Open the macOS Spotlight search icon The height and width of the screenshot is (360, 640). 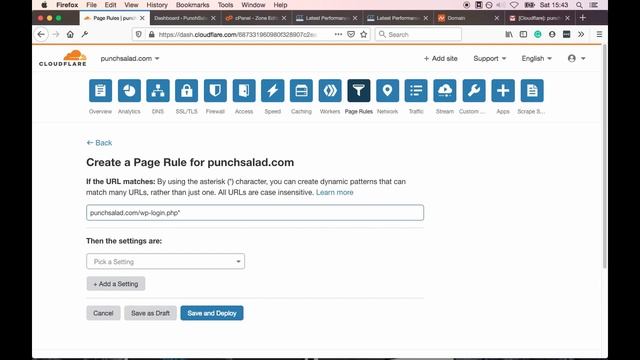tap(579, 5)
